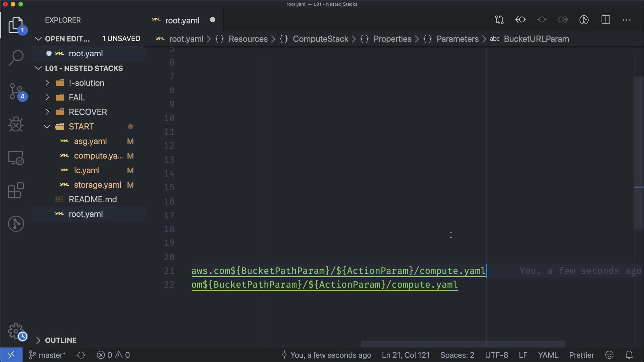Open Source Control view with 4 changes
The width and height of the screenshot is (644, 362).
tap(16, 91)
